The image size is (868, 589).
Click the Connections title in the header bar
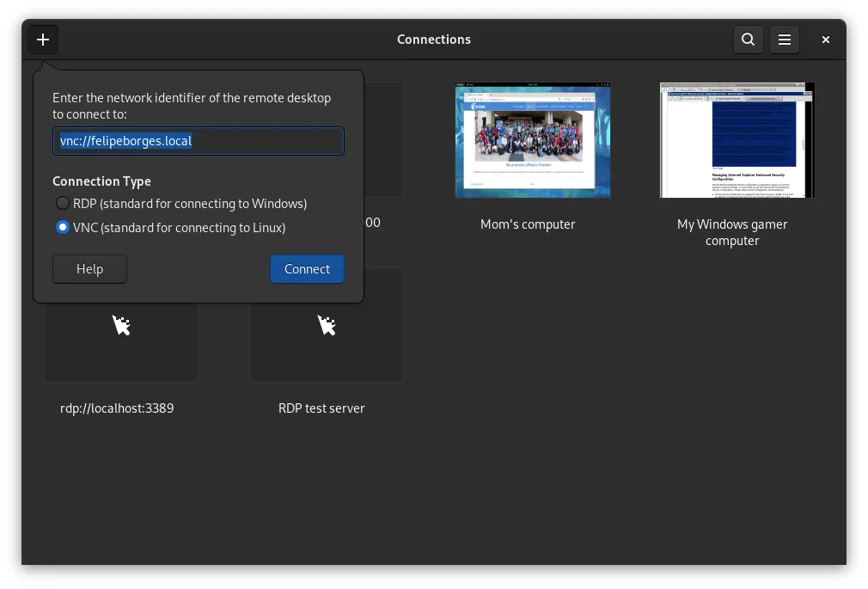pos(434,40)
